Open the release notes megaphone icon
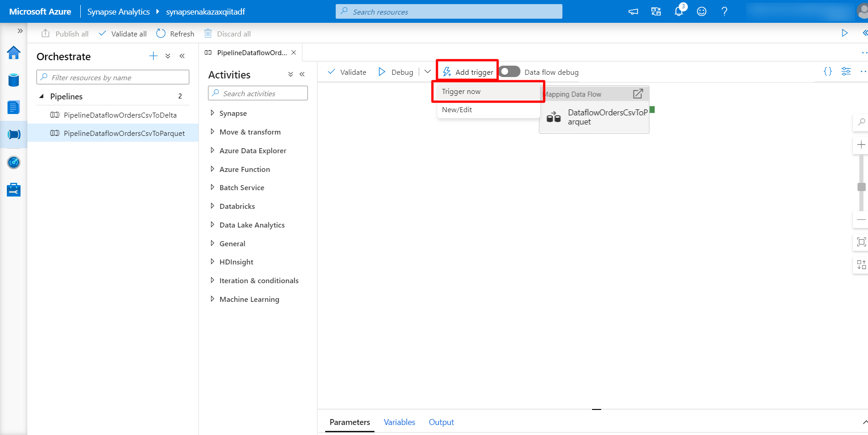Viewport: 868px width, 435px height. point(633,11)
